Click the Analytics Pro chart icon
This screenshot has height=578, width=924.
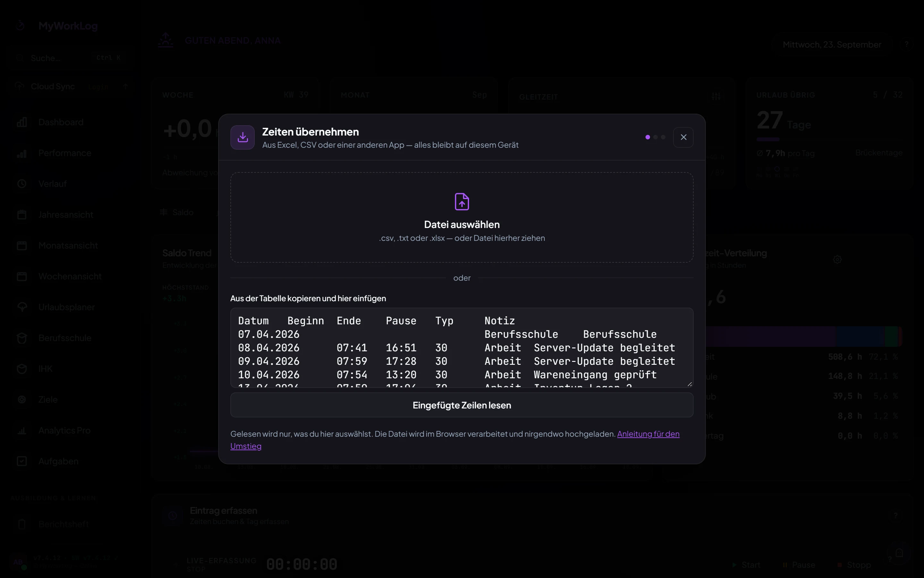[22, 431]
